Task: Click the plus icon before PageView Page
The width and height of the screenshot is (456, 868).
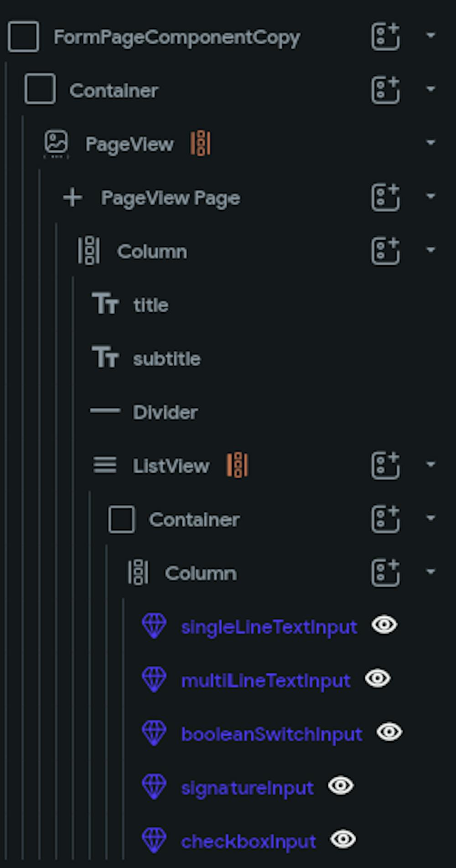Action: [x=73, y=198]
